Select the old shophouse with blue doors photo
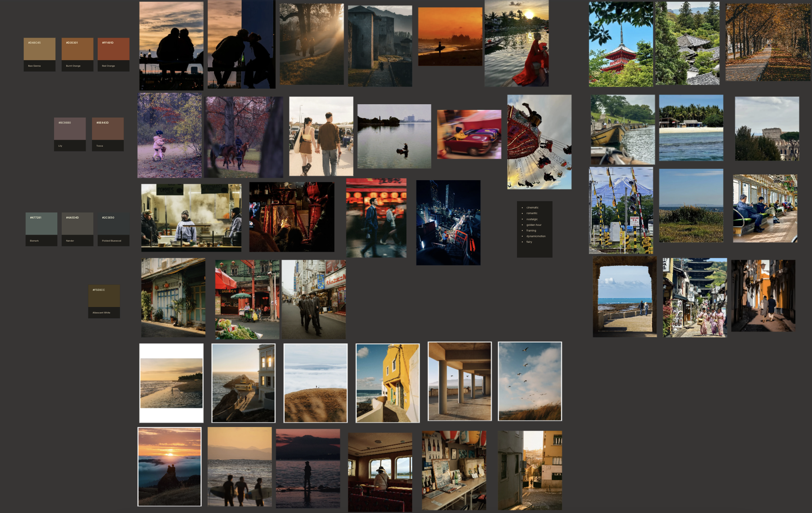Screen dimensions: 812x513 coord(173,298)
